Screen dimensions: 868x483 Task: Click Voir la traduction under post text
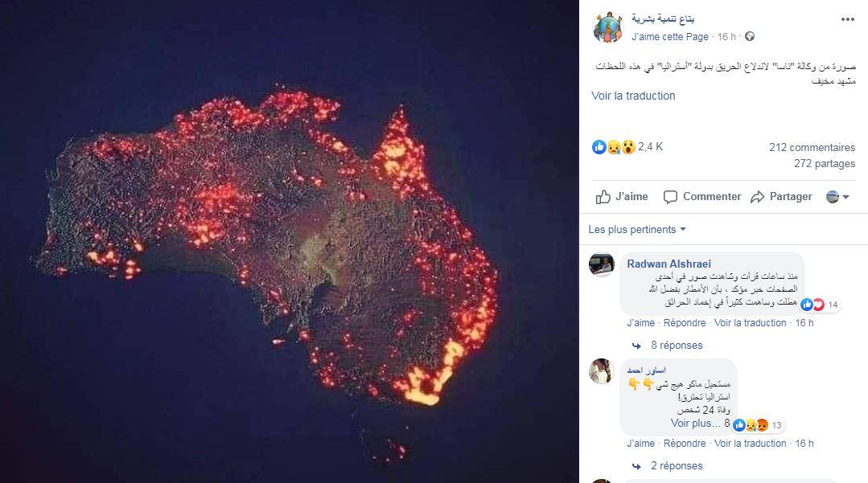tap(633, 96)
